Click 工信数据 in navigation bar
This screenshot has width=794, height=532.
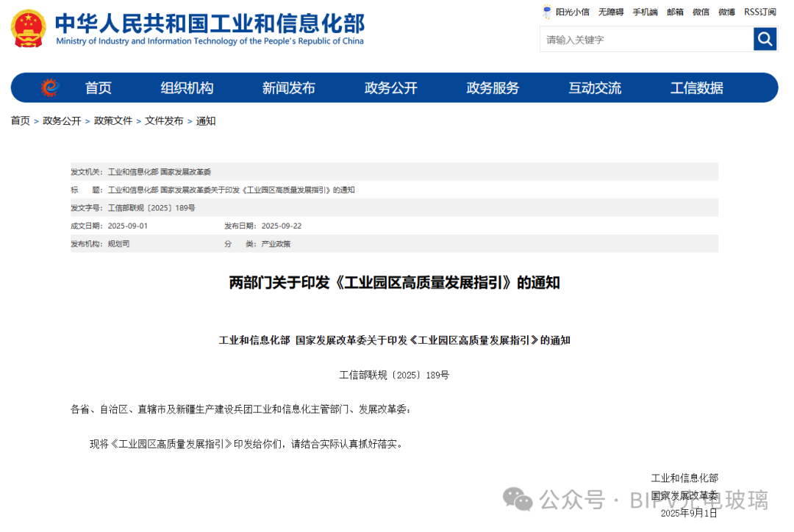coord(696,88)
